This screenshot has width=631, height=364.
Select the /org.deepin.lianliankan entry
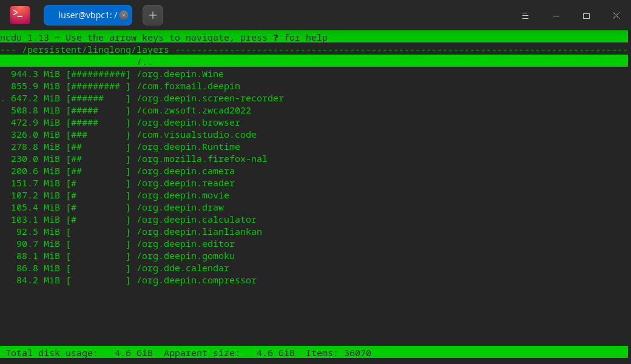[200, 232]
